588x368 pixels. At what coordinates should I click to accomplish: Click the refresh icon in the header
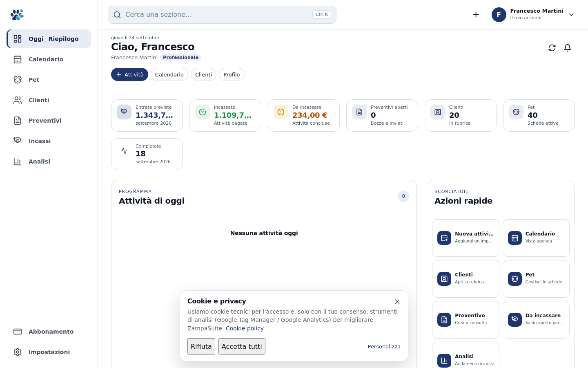tap(552, 48)
